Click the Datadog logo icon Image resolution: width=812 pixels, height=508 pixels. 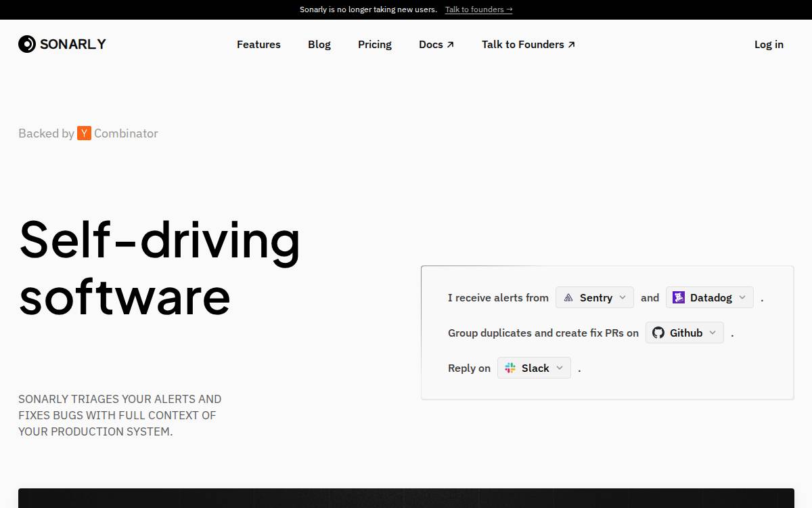pos(679,297)
